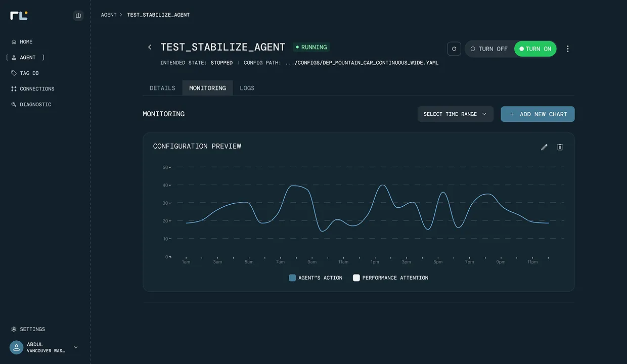Click the 40 y-axis label
This screenshot has width=627, height=364.
(165, 185)
